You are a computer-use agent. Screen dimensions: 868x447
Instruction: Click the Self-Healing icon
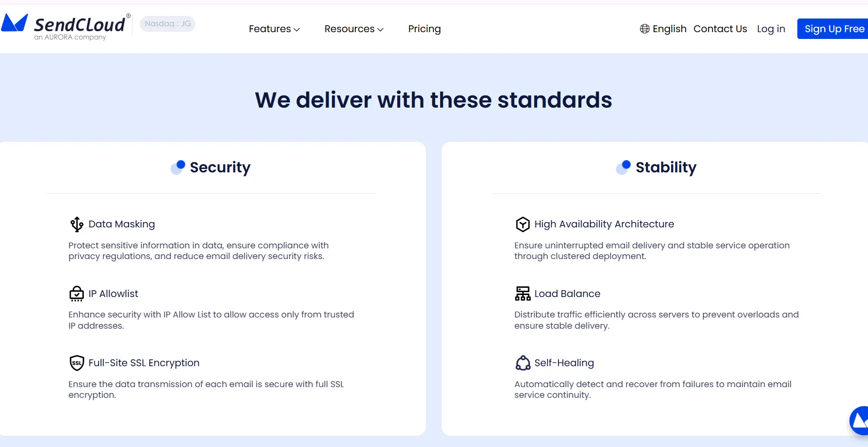click(x=522, y=363)
